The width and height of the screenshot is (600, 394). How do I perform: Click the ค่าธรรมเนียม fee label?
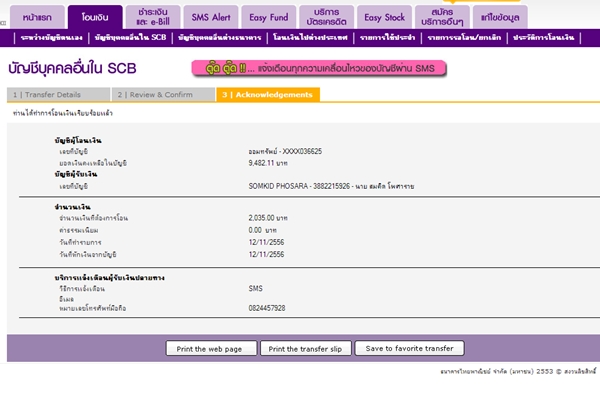(79, 230)
